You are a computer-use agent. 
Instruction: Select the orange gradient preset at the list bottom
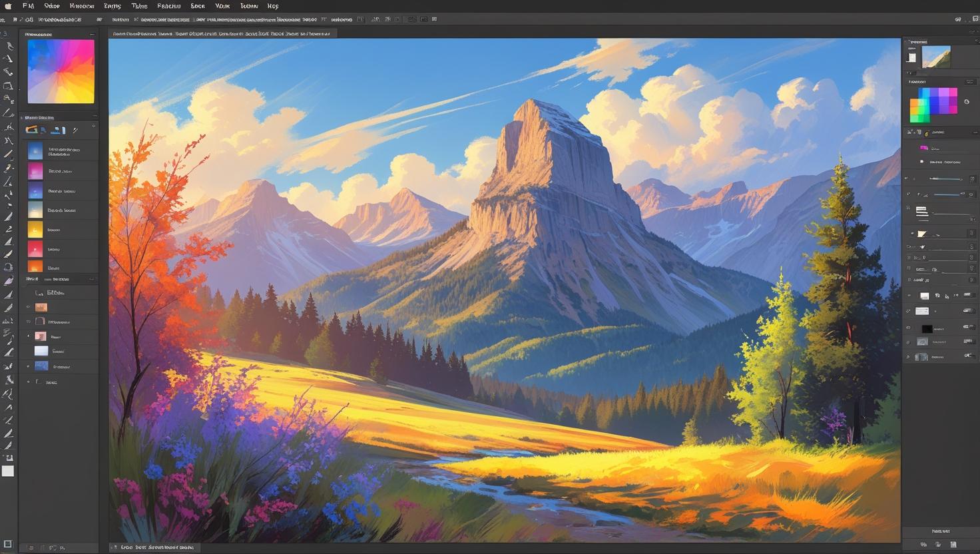(35, 266)
